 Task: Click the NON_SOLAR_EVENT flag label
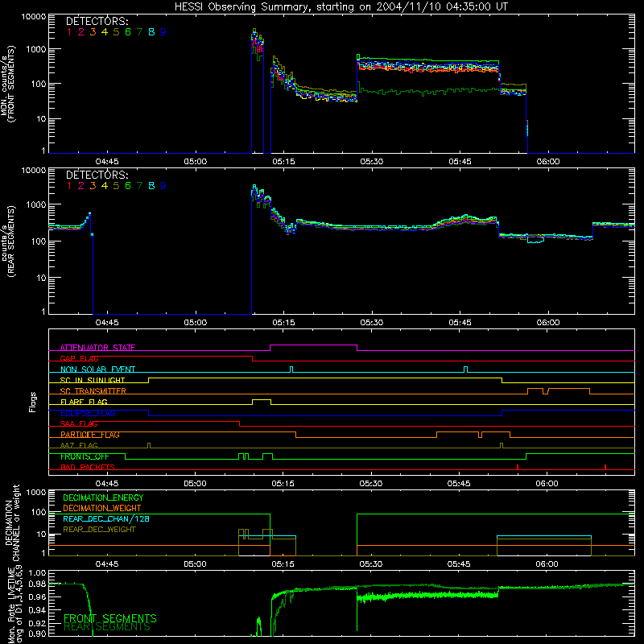pyautogui.click(x=97, y=369)
